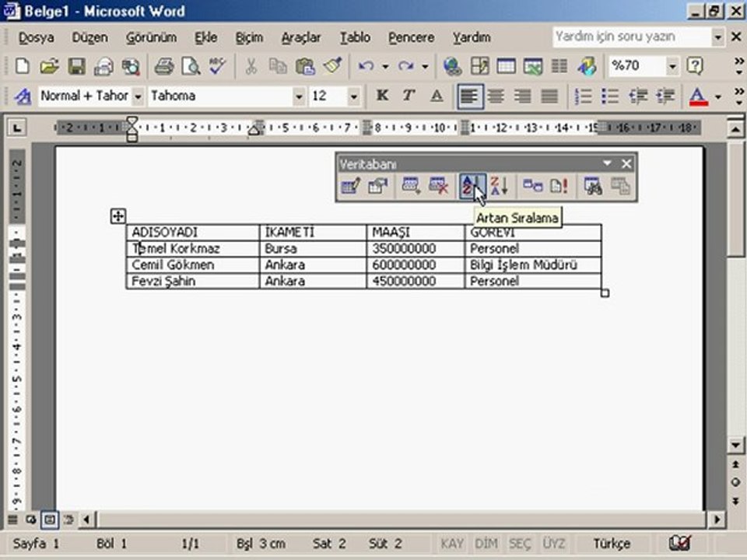The width and height of the screenshot is (747, 560).
Task: Save the document with the floppy disk icon
Action: [76, 66]
